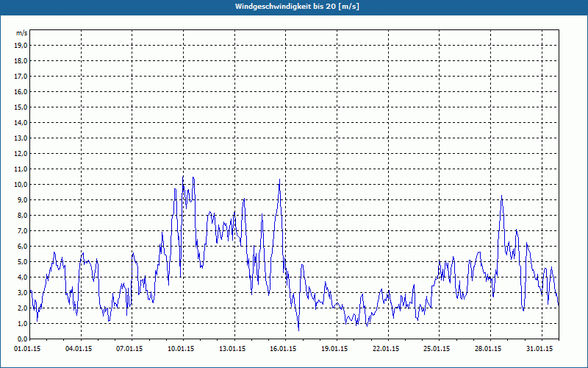Click the 31.01.15 date label
Screen dimensions: 588x368
[x=539, y=349]
